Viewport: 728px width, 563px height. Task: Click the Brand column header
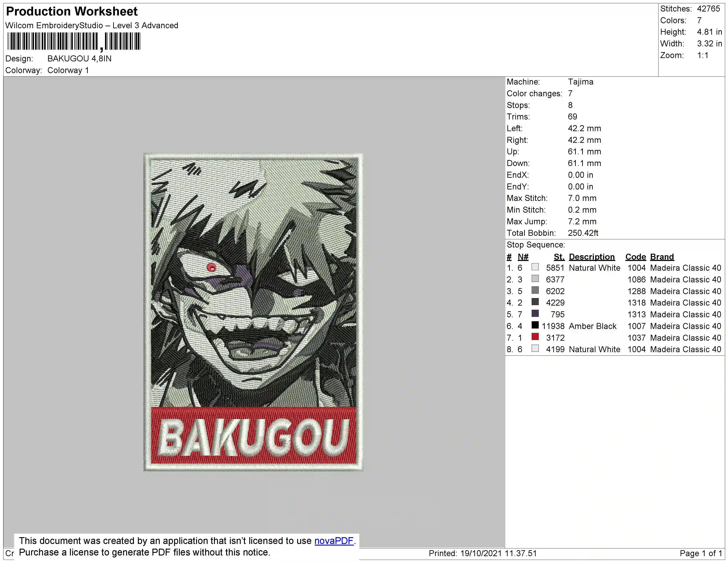(x=662, y=257)
